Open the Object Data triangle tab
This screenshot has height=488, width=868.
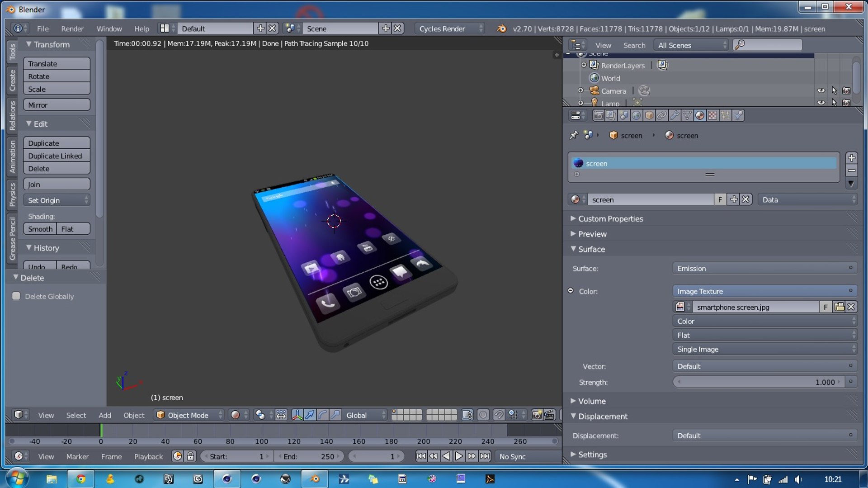click(x=687, y=116)
